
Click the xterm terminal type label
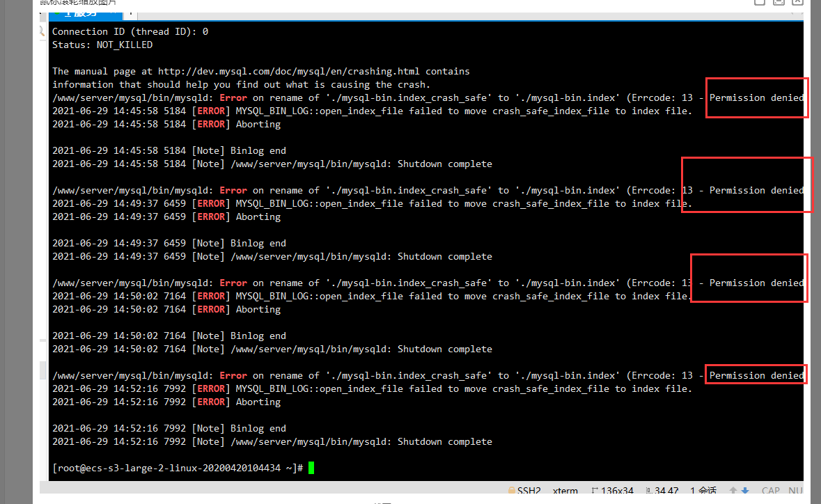(565, 491)
